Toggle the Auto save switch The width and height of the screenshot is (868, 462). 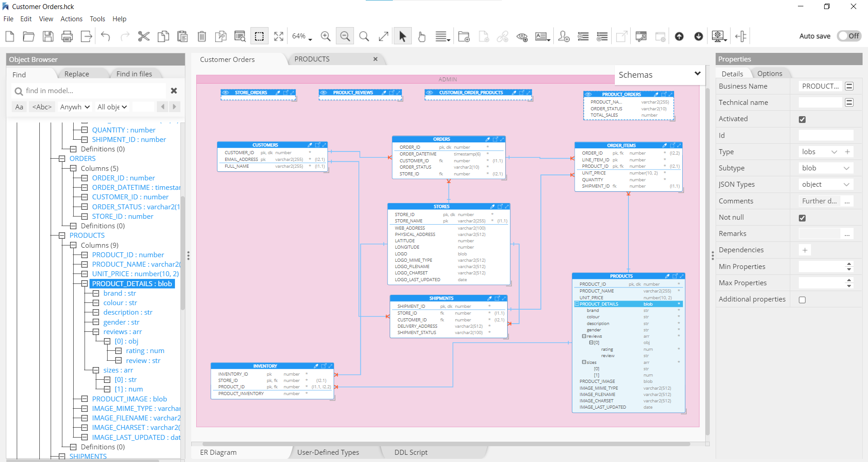coord(849,36)
